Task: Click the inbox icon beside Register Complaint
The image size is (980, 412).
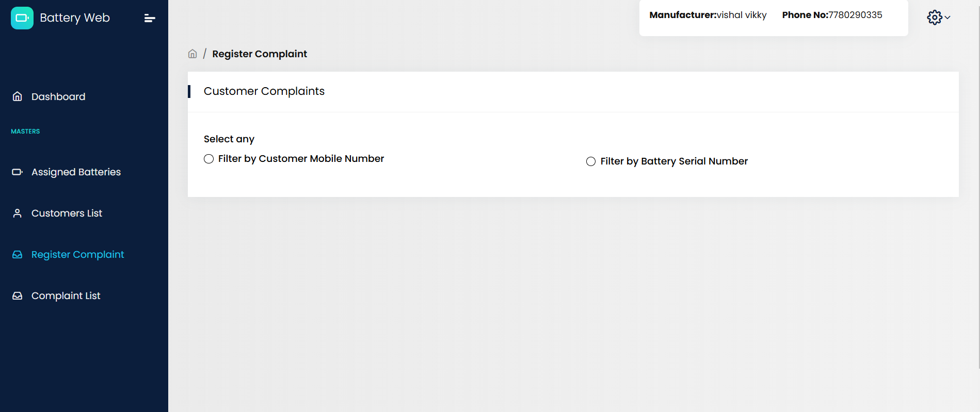Action: coord(18,254)
